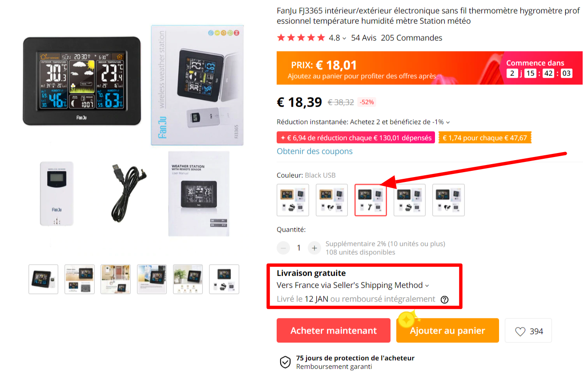The width and height of the screenshot is (588, 375).
Task: Increase quantity with the plus button
Action: 314,248
